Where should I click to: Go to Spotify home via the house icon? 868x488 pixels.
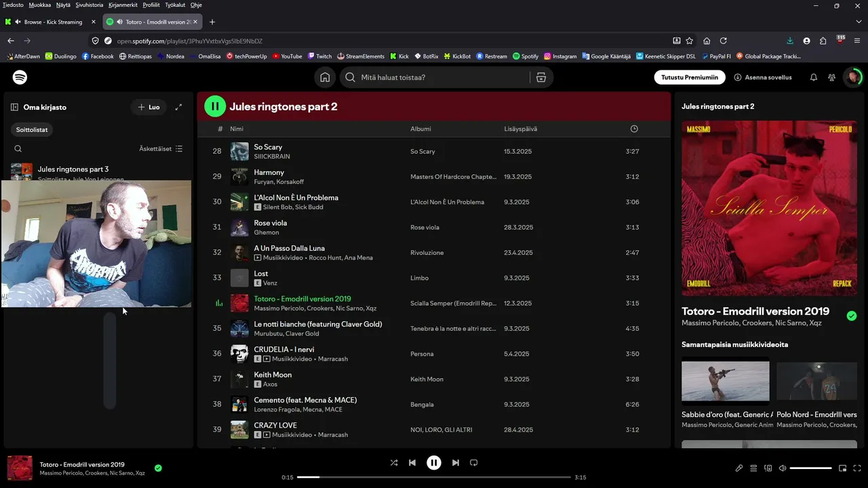pos(325,77)
